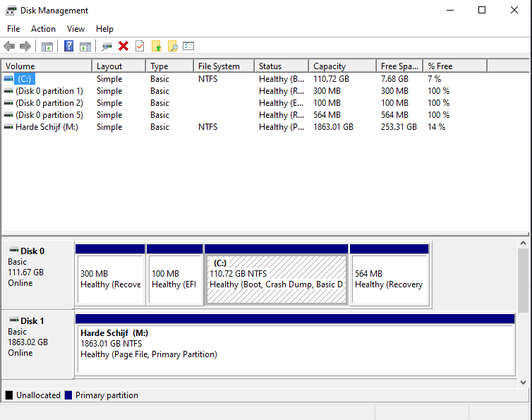532x420 pixels.
Task: Click the black Unallocated legend swatch
Action: tap(9, 395)
